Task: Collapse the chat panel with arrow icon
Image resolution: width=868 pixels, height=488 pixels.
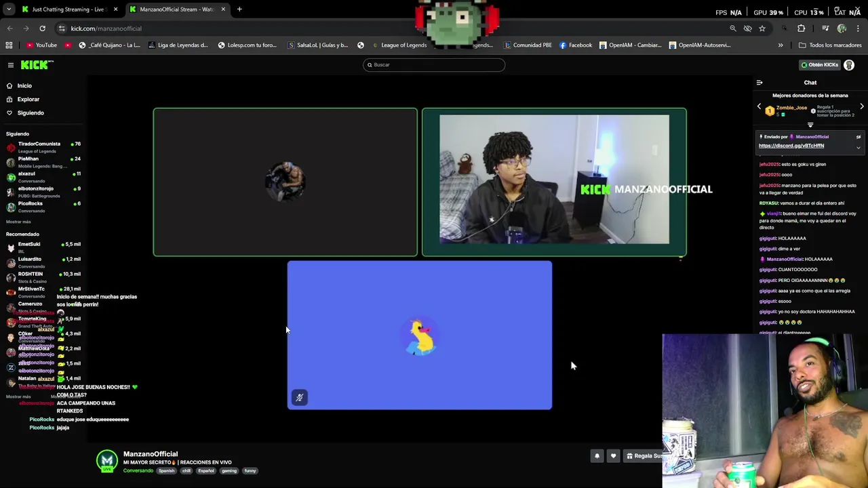Action: 759,83
